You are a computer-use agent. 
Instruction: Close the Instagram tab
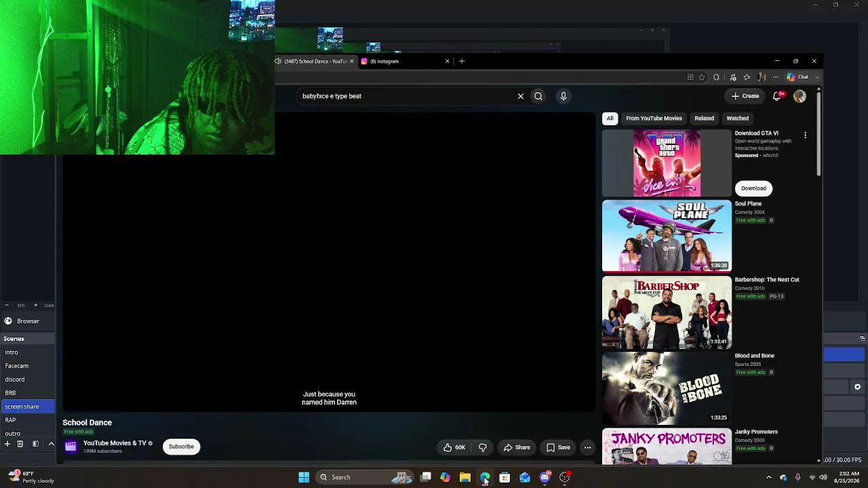[447, 61]
